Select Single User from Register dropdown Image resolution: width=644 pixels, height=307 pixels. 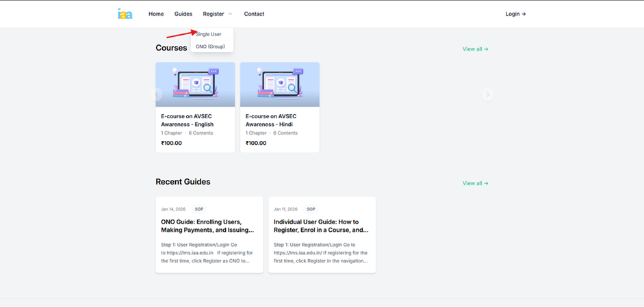click(x=209, y=34)
